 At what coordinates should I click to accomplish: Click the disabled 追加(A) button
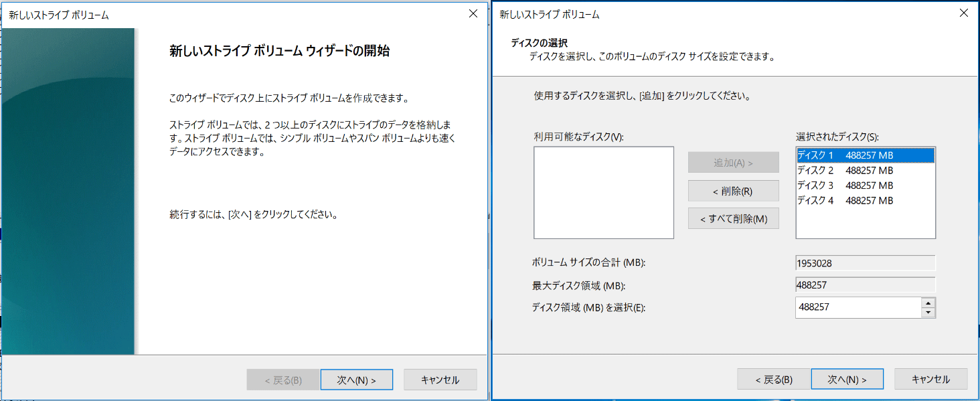point(733,163)
